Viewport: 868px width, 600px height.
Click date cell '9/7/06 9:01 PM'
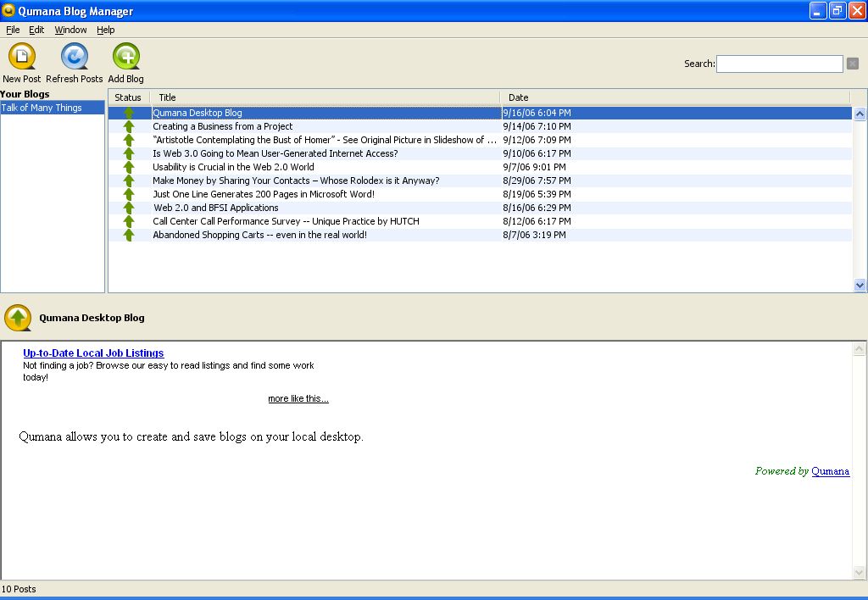pos(534,167)
